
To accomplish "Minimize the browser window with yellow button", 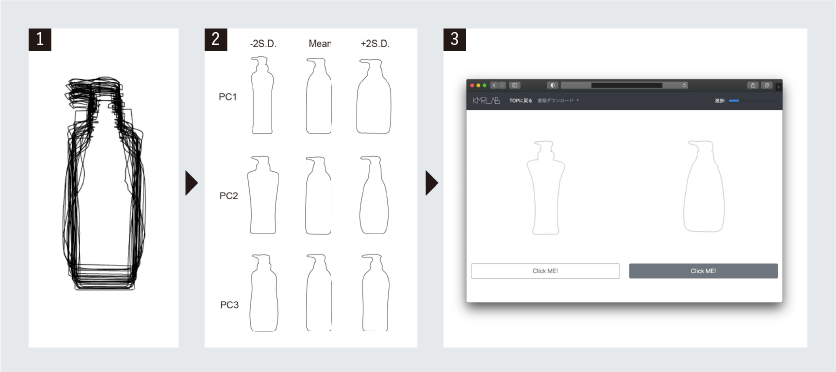I will point(478,85).
